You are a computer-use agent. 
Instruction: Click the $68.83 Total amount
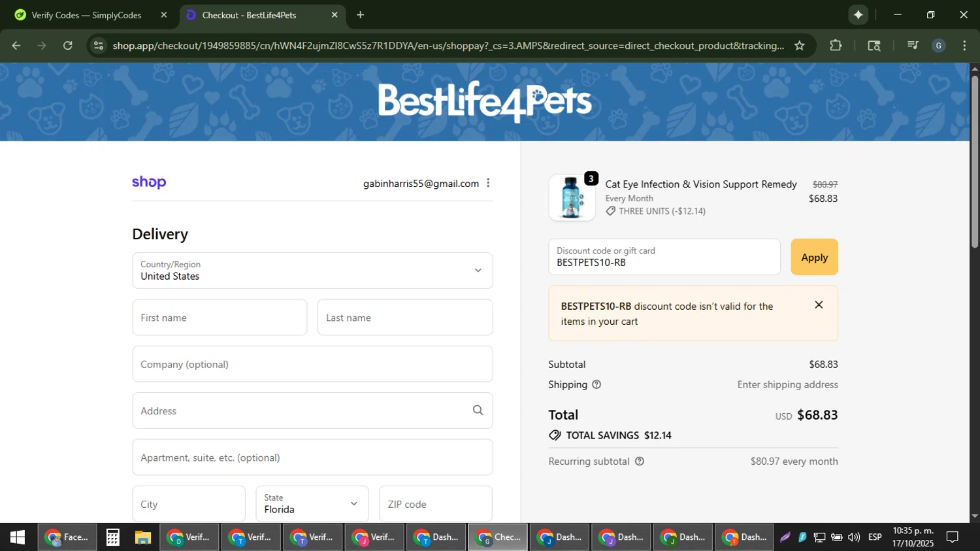pos(817,415)
